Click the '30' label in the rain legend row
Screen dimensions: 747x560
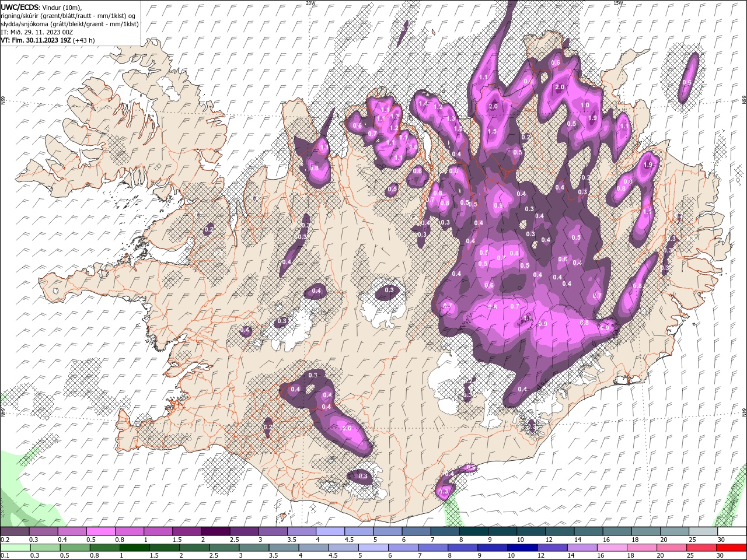click(721, 556)
